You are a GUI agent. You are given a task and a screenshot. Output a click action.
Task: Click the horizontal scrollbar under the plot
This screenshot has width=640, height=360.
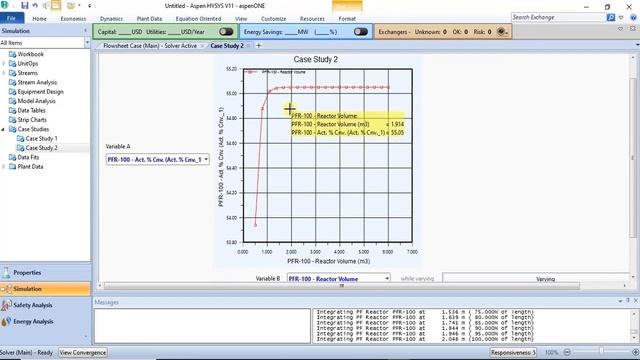pyautogui.click(x=342, y=286)
